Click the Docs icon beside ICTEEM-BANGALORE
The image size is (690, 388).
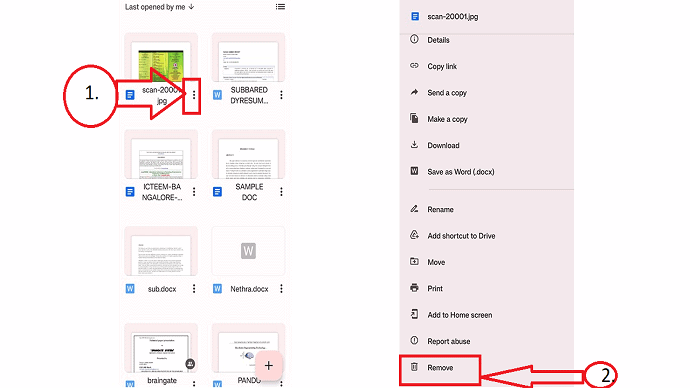coord(130,192)
